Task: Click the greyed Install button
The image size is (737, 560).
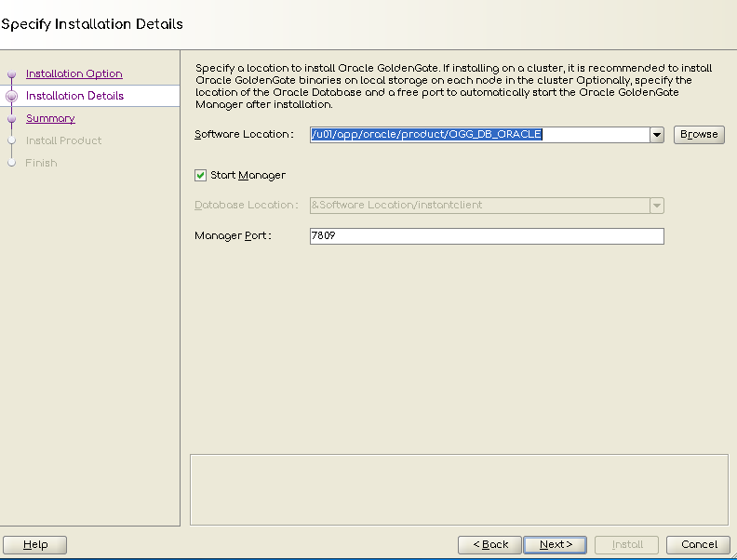Action: pyautogui.click(x=626, y=545)
